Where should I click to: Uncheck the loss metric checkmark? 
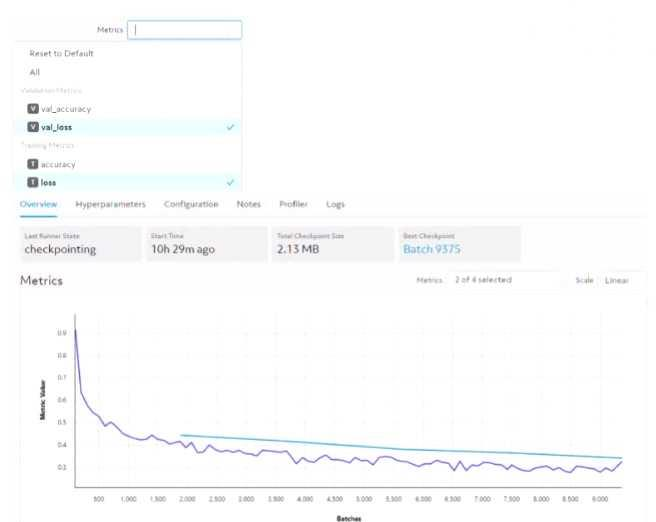pyautogui.click(x=230, y=182)
